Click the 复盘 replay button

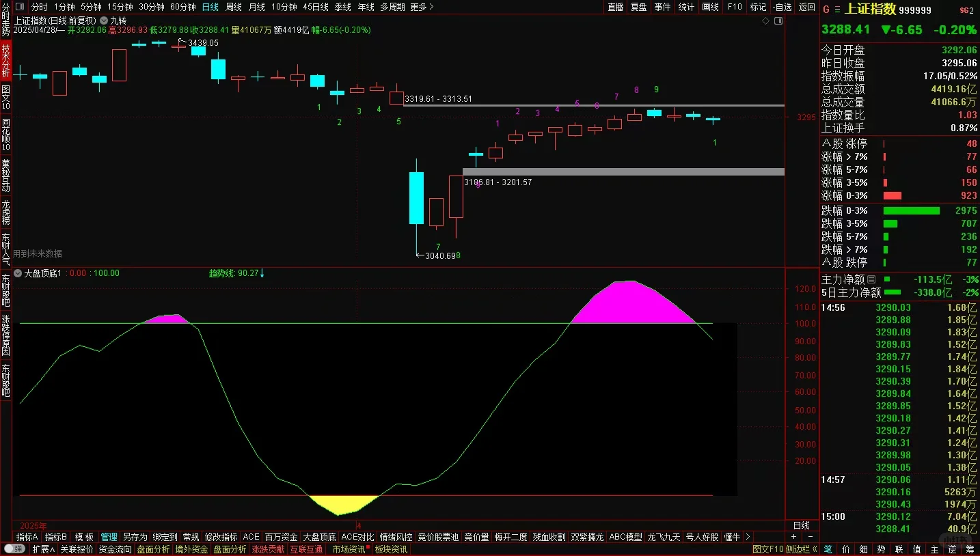[x=639, y=7]
